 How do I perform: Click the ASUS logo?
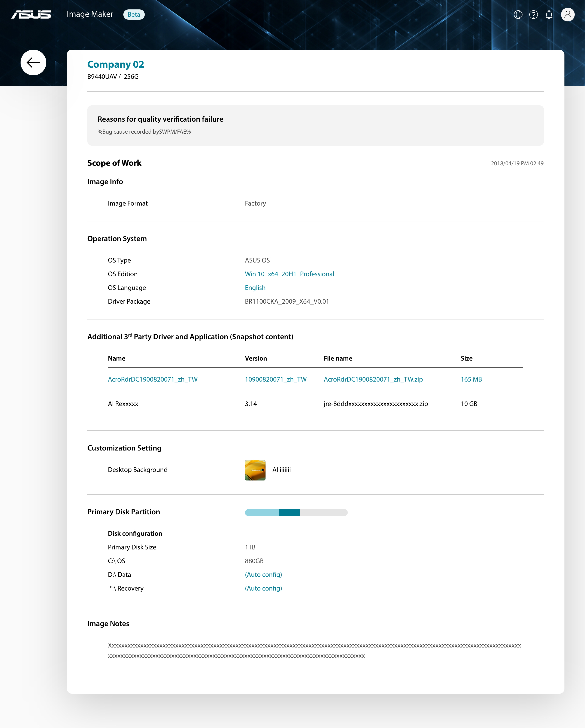coord(31,14)
